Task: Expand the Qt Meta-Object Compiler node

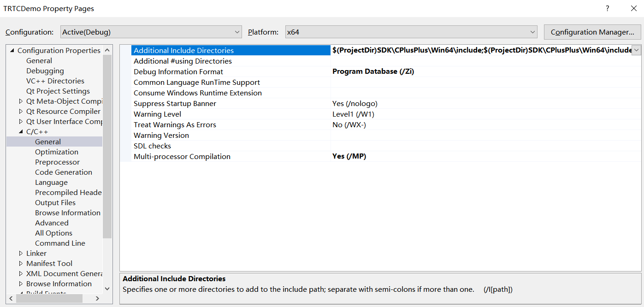Action: [x=21, y=101]
